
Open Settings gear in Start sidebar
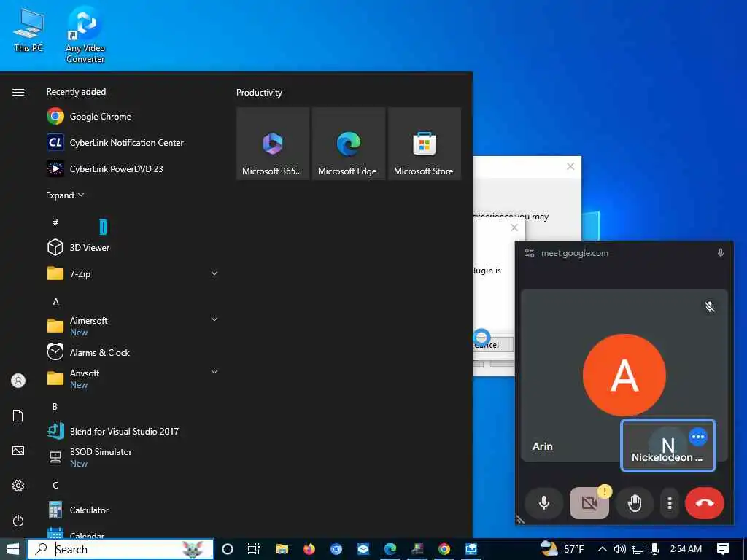coord(18,486)
